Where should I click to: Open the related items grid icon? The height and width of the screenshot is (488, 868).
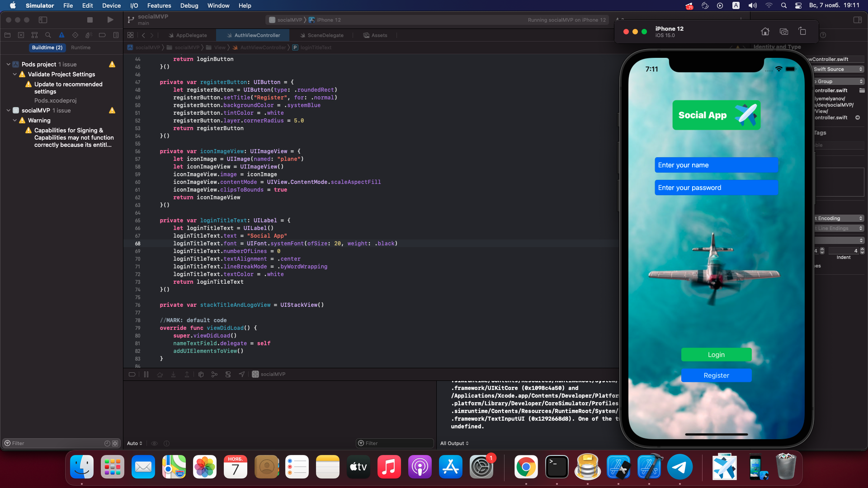point(131,35)
